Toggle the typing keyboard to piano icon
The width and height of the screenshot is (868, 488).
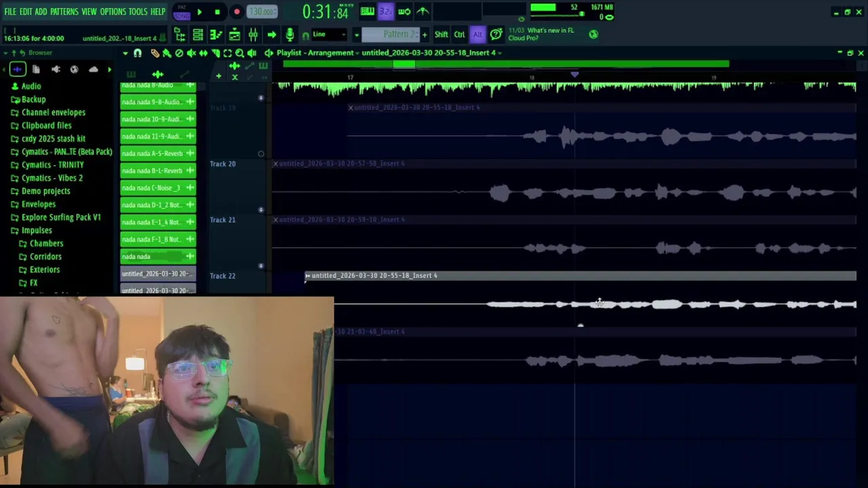coord(368,12)
